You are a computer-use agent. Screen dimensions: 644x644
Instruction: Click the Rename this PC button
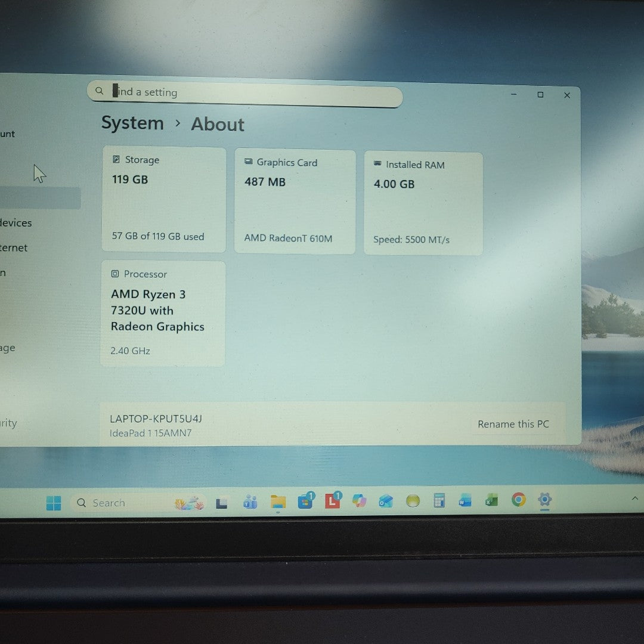pos(513,424)
